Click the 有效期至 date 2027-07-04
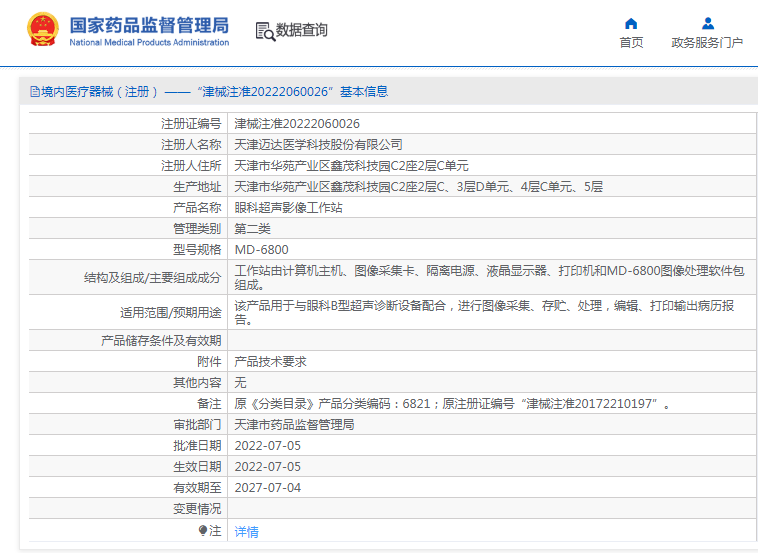The width and height of the screenshot is (758, 553). (267, 488)
